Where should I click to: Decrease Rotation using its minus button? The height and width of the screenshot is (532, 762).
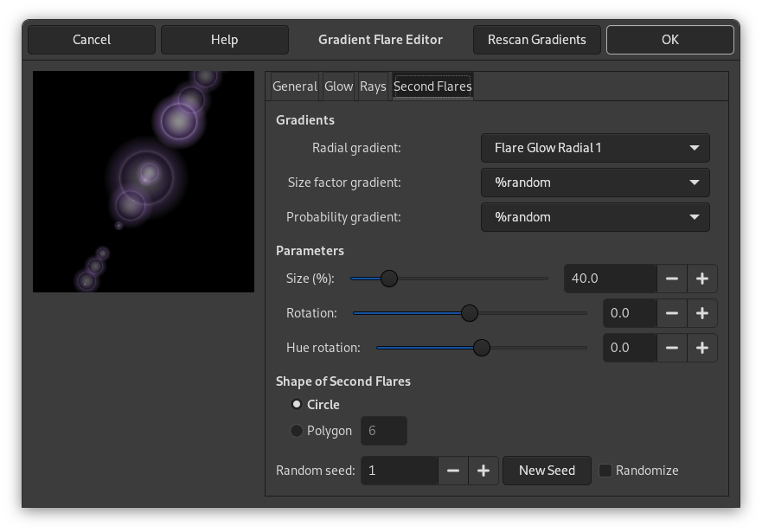[671, 313]
